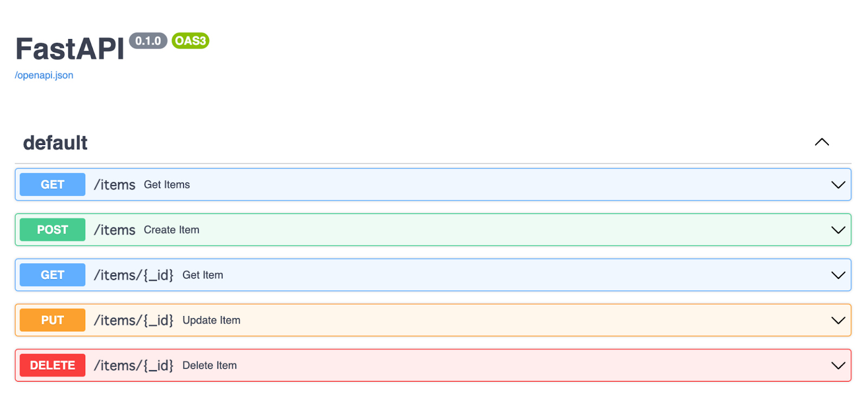Click the 'Update Item' summary text
This screenshot has height=405, width=868.
pyautogui.click(x=212, y=320)
